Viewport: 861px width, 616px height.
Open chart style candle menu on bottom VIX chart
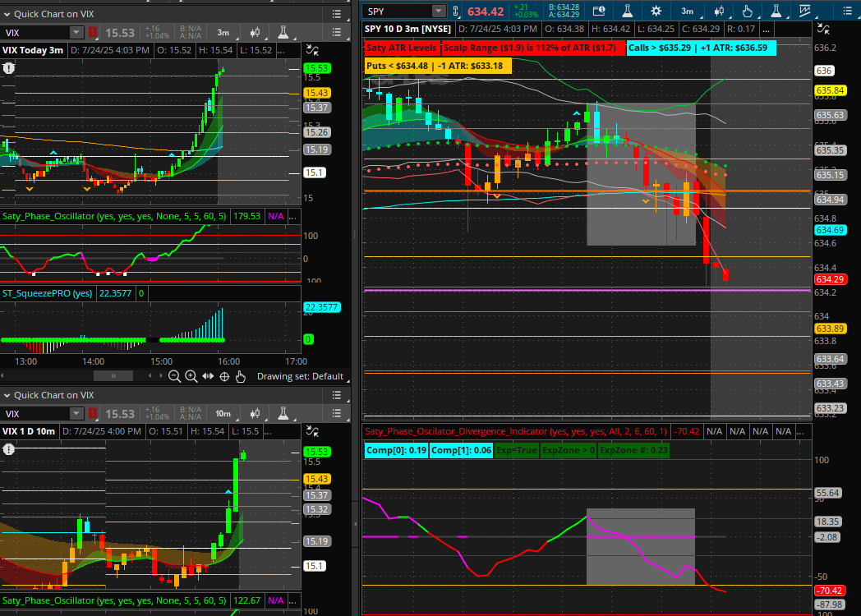pyautogui.click(x=255, y=414)
